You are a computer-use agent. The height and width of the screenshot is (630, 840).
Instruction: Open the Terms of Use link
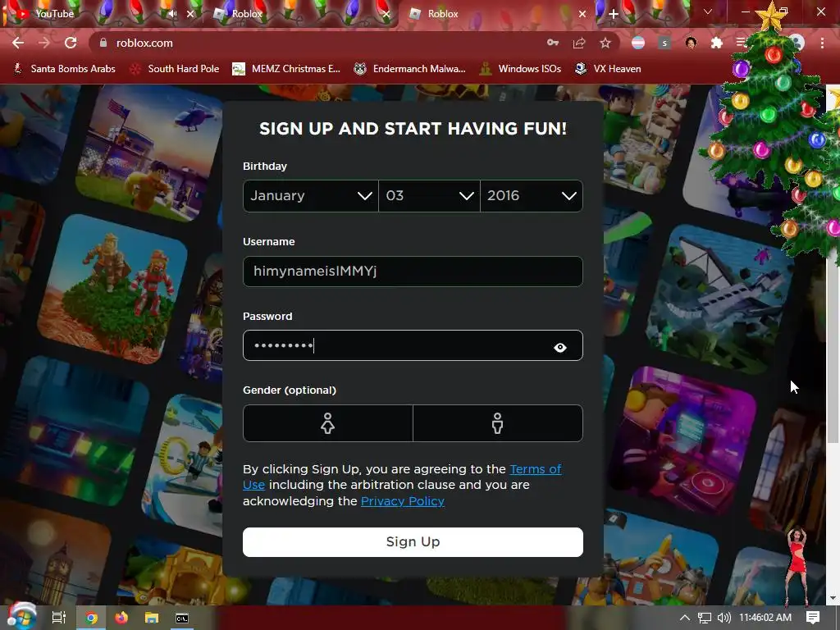535,469
